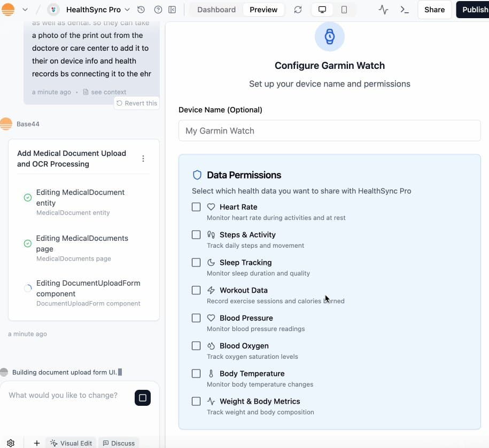Enable the Weight & Body Metrics checkbox
The height and width of the screenshot is (448, 489).
pos(196,401)
